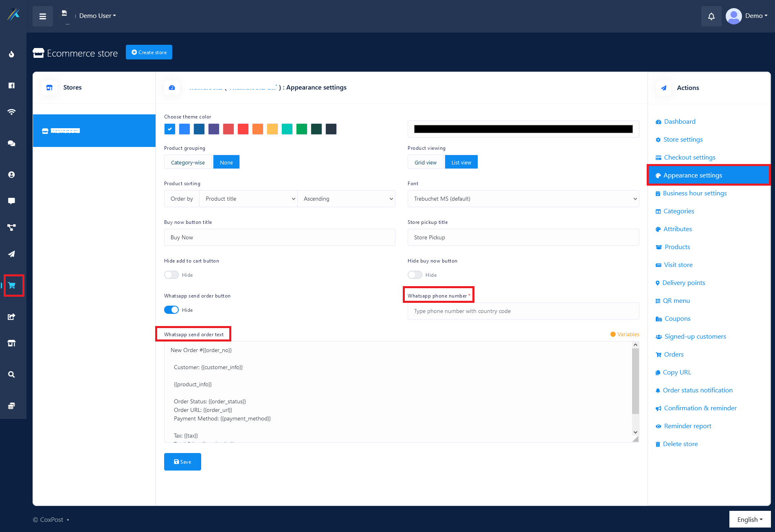Click the Facebook sidebar icon
Viewport: 775px width, 532px height.
[x=12, y=85]
